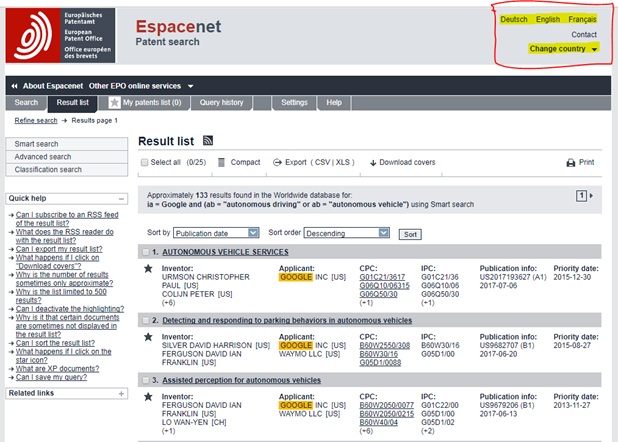
Task: Open the Contact link
Action: click(584, 35)
